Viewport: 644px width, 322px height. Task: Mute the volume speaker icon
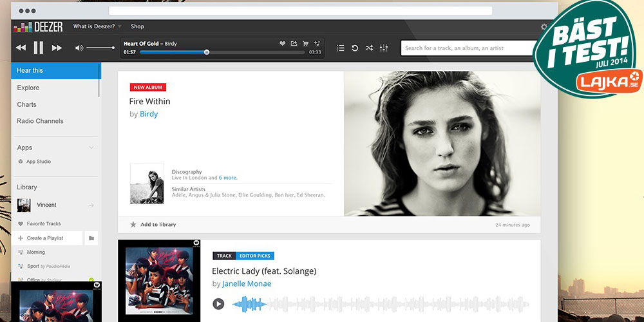coord(79,48)
